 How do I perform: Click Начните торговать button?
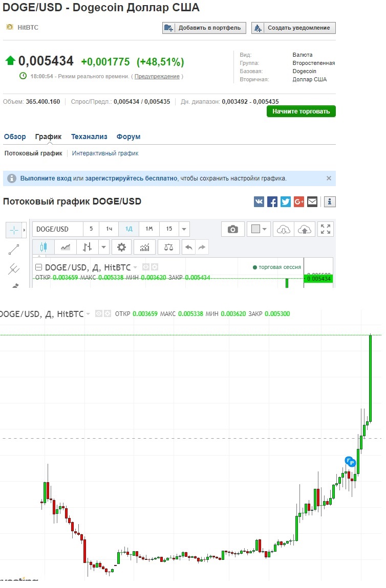[301, 111]
